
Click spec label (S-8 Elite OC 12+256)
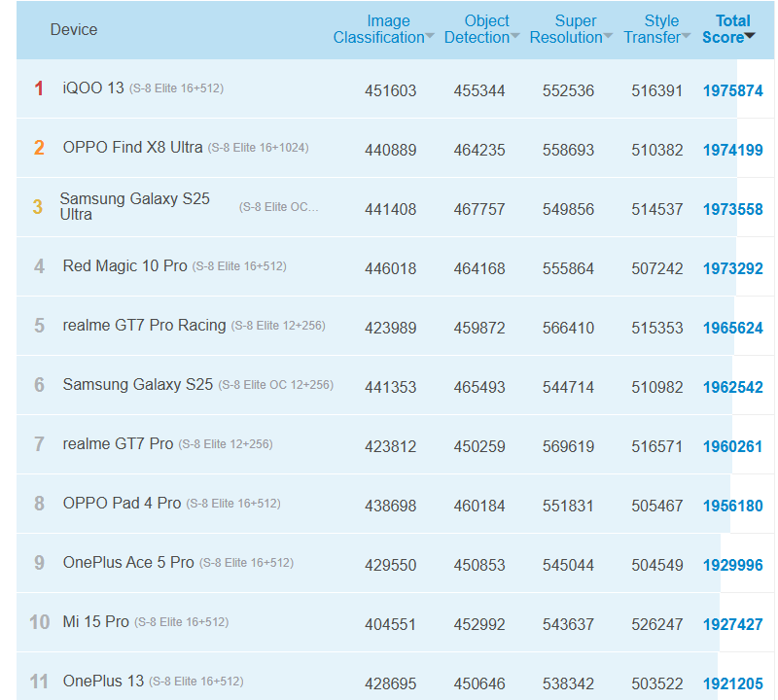[276, 385]
